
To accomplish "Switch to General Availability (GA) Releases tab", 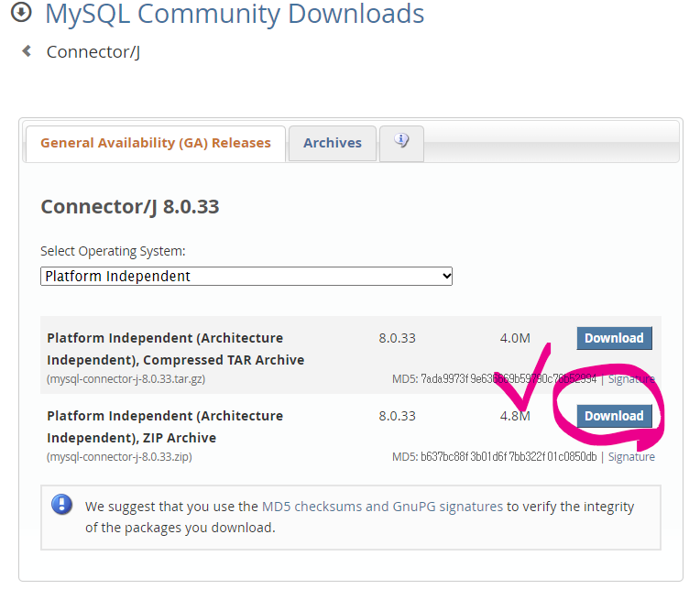I will pyautogui.click(x=156, y=143).
